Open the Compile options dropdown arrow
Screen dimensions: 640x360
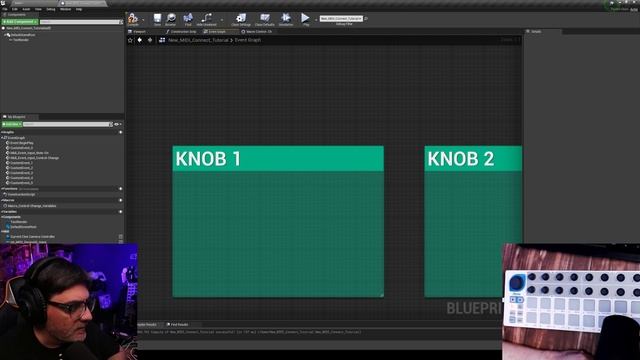[x=143, y=19]
